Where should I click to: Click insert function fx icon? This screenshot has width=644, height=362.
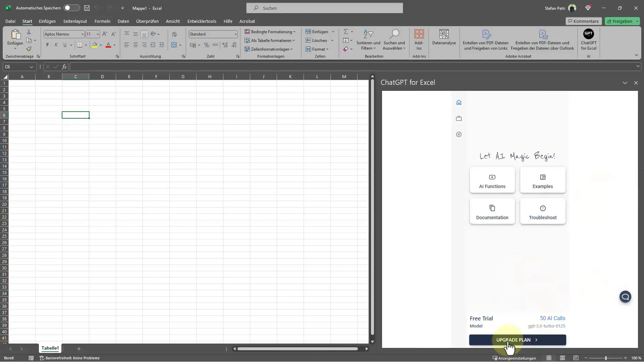[64, 67]
